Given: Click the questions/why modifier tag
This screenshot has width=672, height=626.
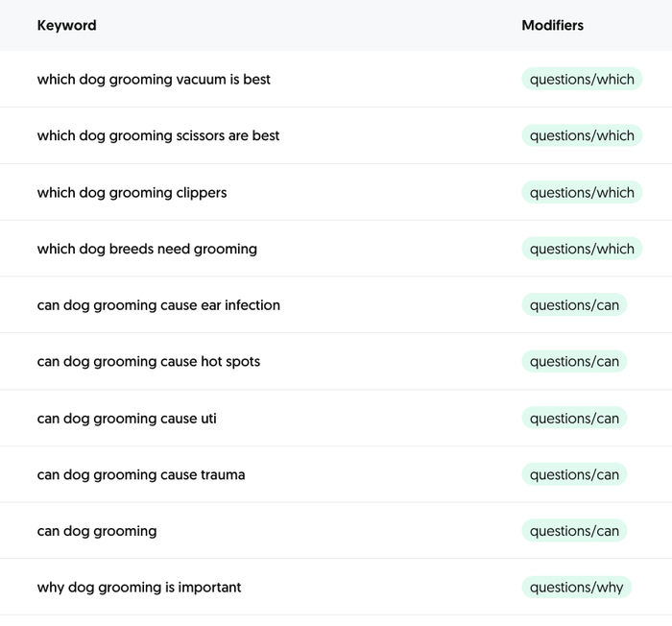Looking at the screenshot, I should [576, 588].
